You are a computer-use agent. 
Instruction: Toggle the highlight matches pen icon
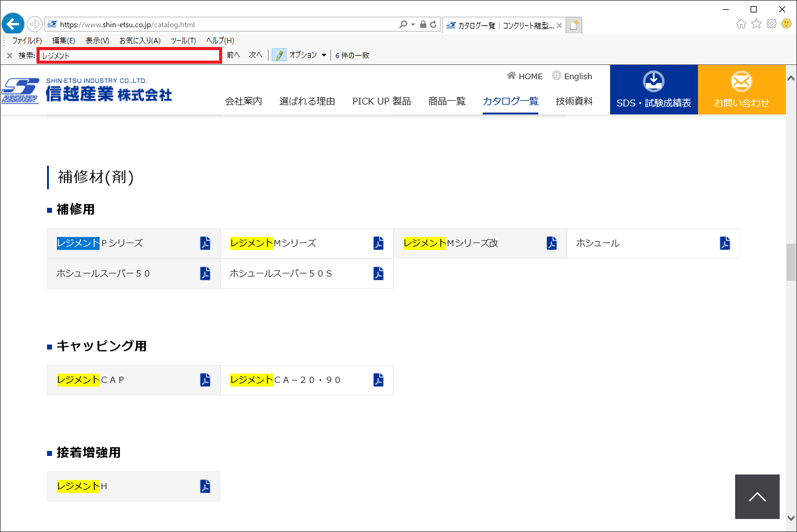[x=278, y=55]
